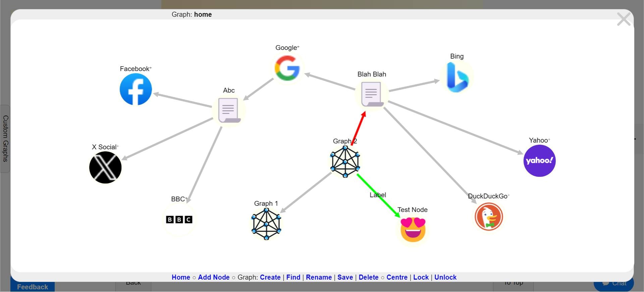
Task: Select the DuckDuckGo node icon
Action: pyautogui.click(x=489, y=217)
